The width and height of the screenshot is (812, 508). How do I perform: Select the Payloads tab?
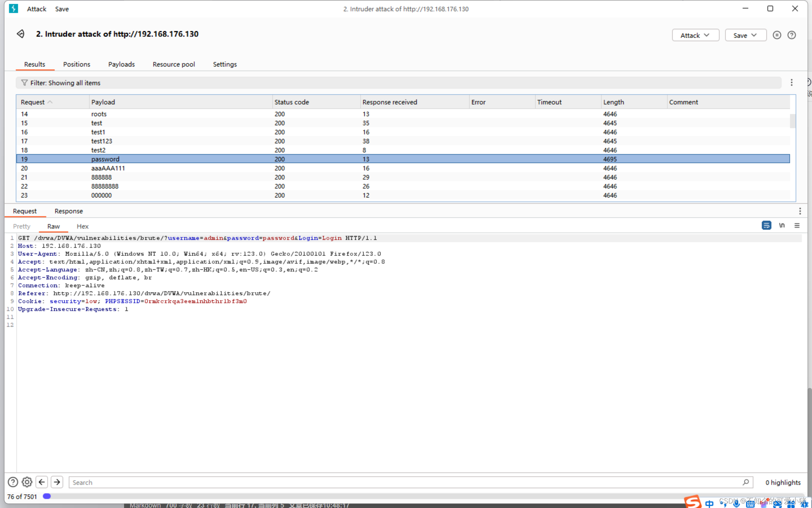(121, 64)
